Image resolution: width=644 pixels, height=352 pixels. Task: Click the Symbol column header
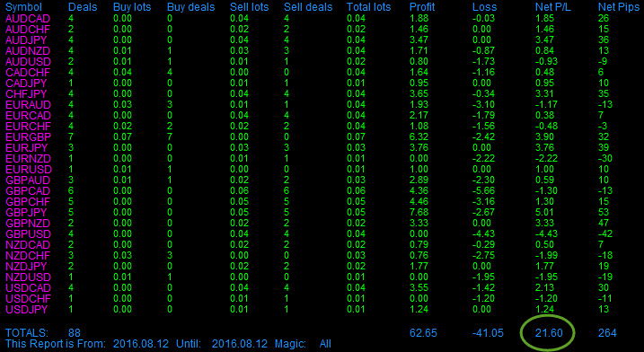pyautogui.click(x=24, y=7)
